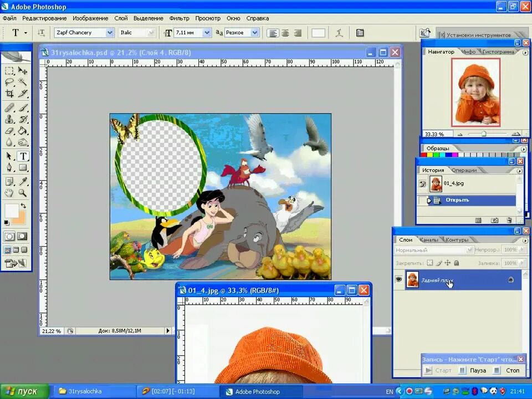Open the 31rysalochka taskbar button

pyautogui.click(x=93, y=392)
